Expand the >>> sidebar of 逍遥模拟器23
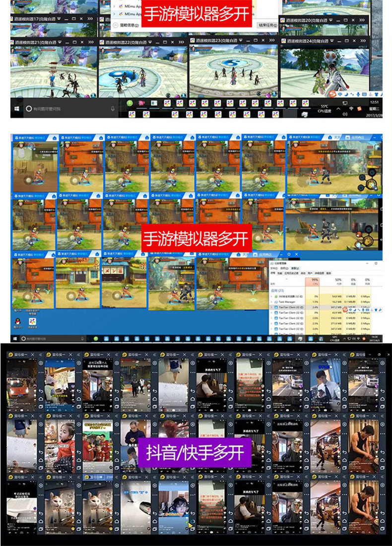The height and width of the screenshot is (546, 392). click(x=272, y=40)
